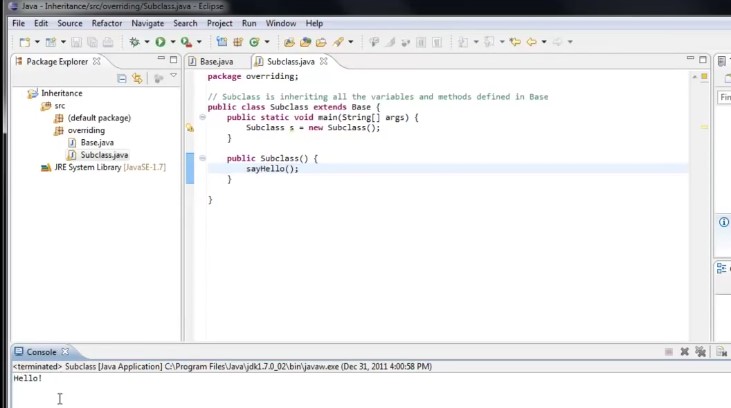Click the sayHello() line in editor
Image resolution: width=731 pixels, height=408 pixels.
[272, 169]
